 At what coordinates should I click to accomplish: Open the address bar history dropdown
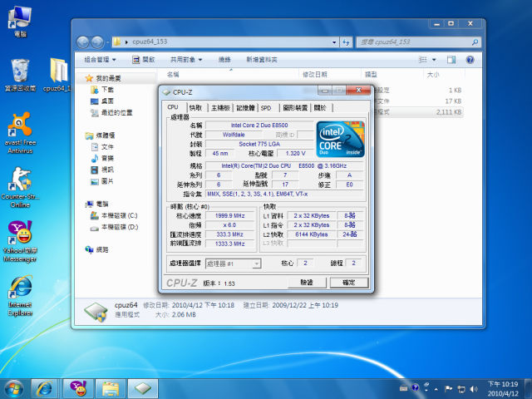(334, 42)
